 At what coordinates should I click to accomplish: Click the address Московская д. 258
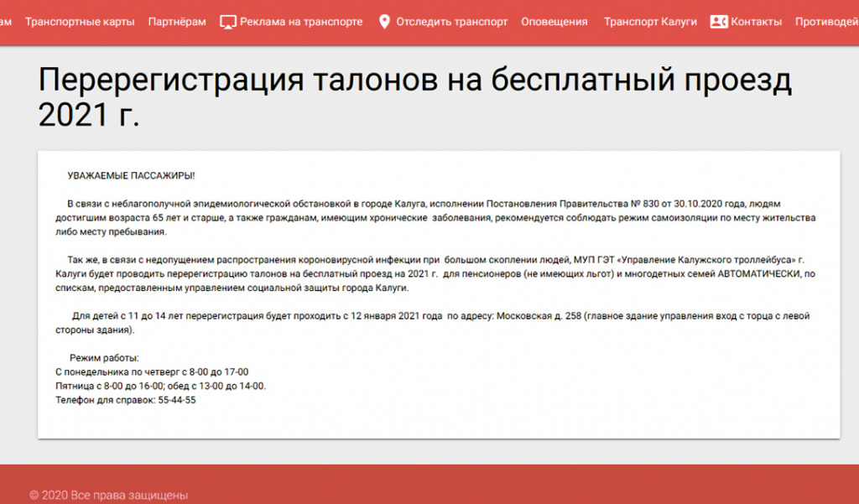[539, 316]
